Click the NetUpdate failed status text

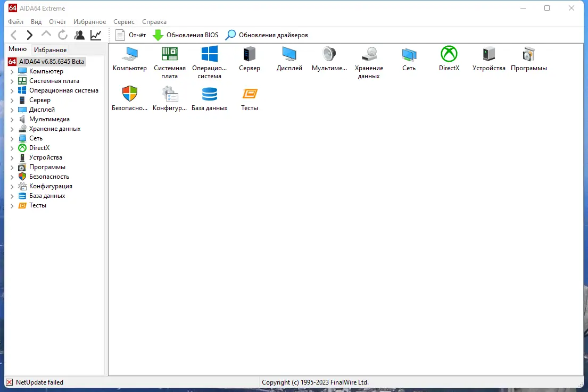pyautogui.click(x=39, y=382)
